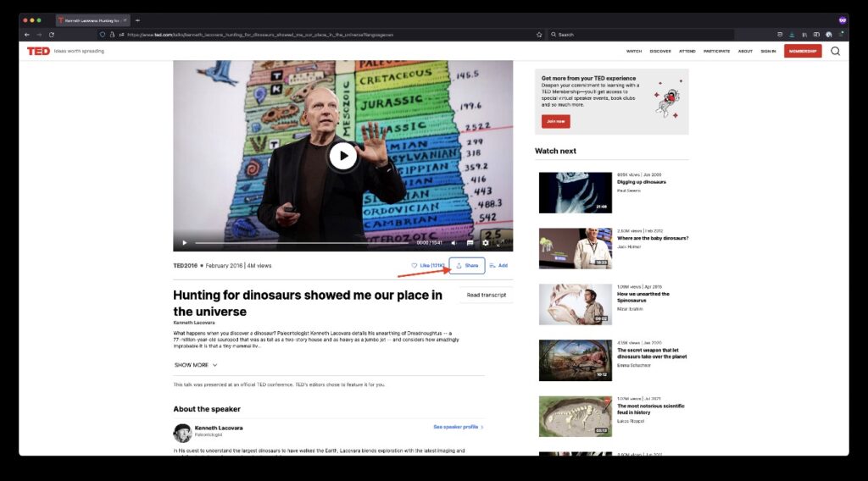Click the Watch next heading
Image resolution: width=868 pixels, height=481 pixels.
pos(555,151)
